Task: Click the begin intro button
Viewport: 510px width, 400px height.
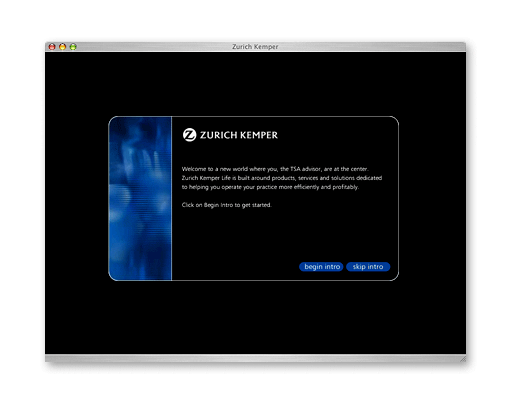Action: point(321,267)
